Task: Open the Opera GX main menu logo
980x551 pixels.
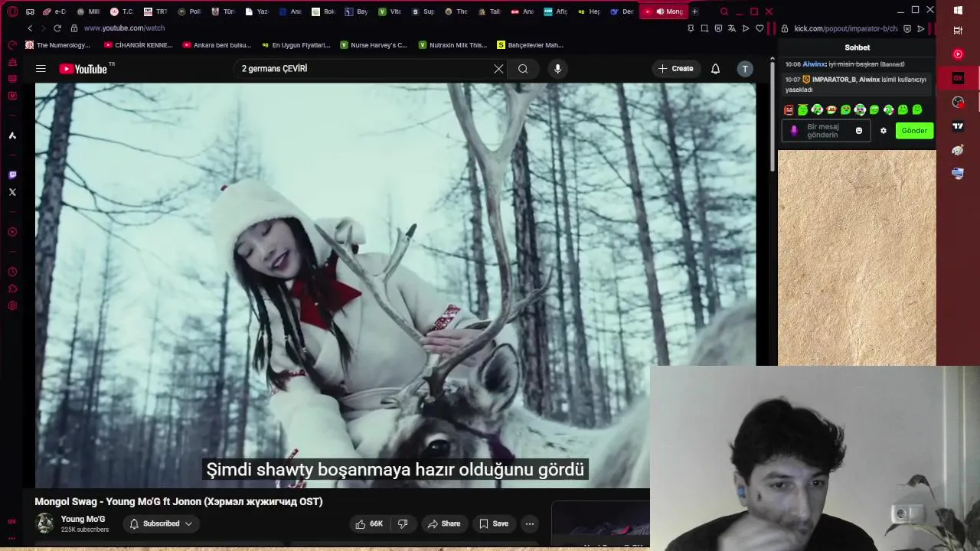Action: [x=12, y=11]
